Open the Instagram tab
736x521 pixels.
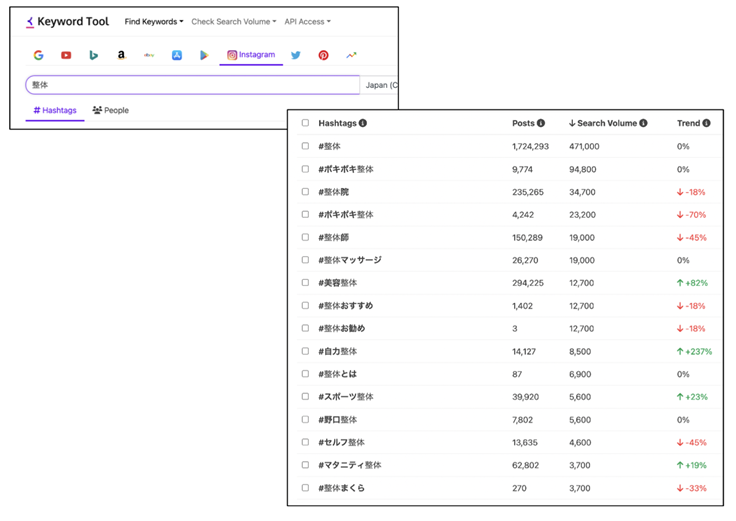pos(251,55)
